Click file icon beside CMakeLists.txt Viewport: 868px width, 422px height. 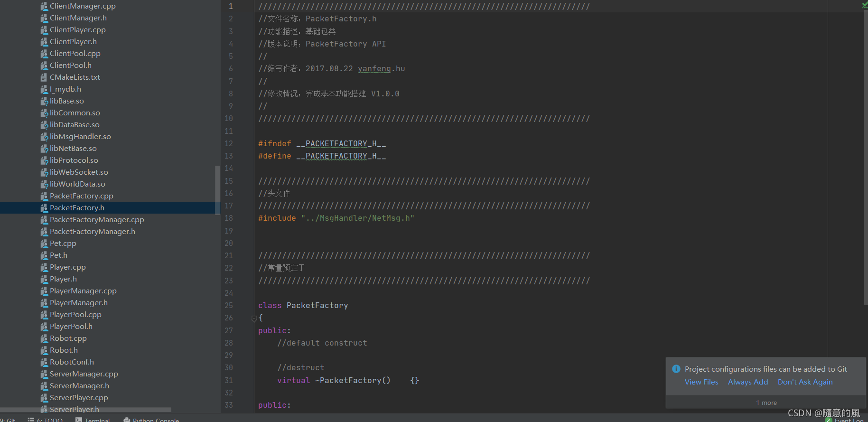click(44, 77)
